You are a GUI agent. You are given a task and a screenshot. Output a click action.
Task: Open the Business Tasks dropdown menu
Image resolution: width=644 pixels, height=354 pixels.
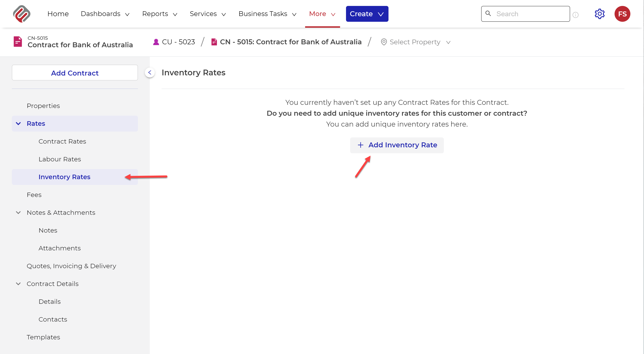(268, 14)
